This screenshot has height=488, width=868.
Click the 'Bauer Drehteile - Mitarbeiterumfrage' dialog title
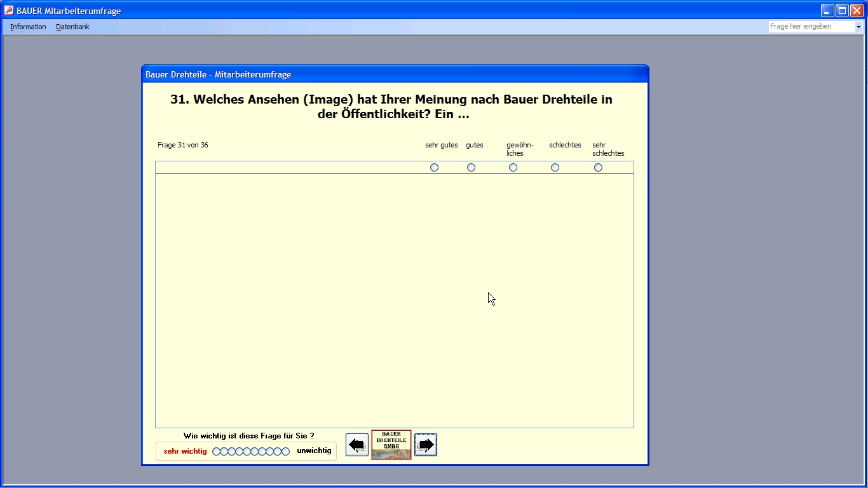click(219, 74)
